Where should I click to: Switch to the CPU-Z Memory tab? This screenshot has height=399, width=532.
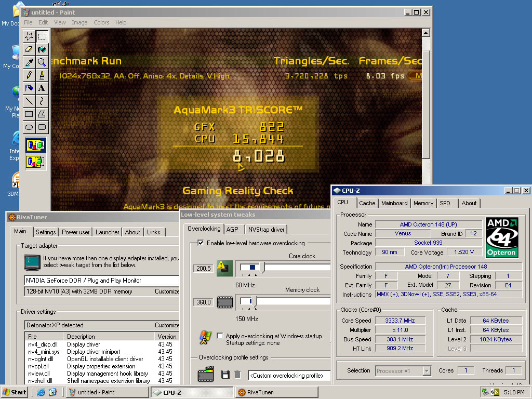[423, 203]
